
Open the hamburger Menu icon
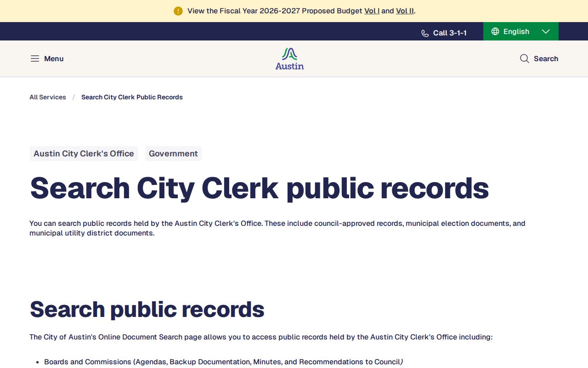(35, 58)
